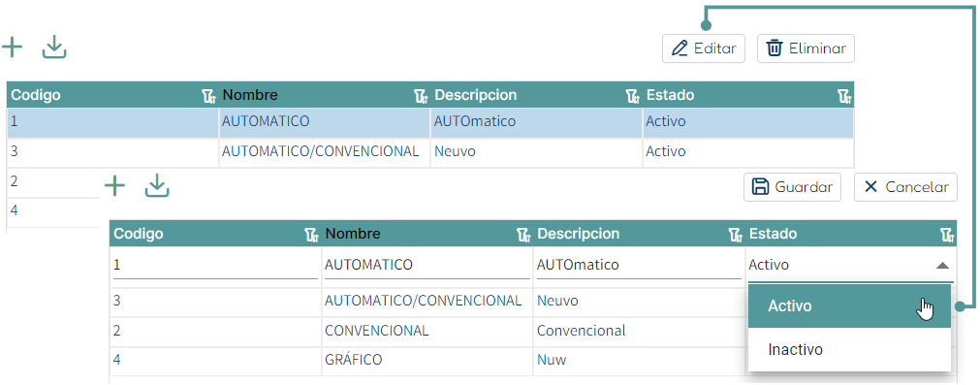Click the Estado filter icon in the top table
Image resolution: width=980 pixels, height=385 pixels.
pyautogui.click(x=844, y=96)
